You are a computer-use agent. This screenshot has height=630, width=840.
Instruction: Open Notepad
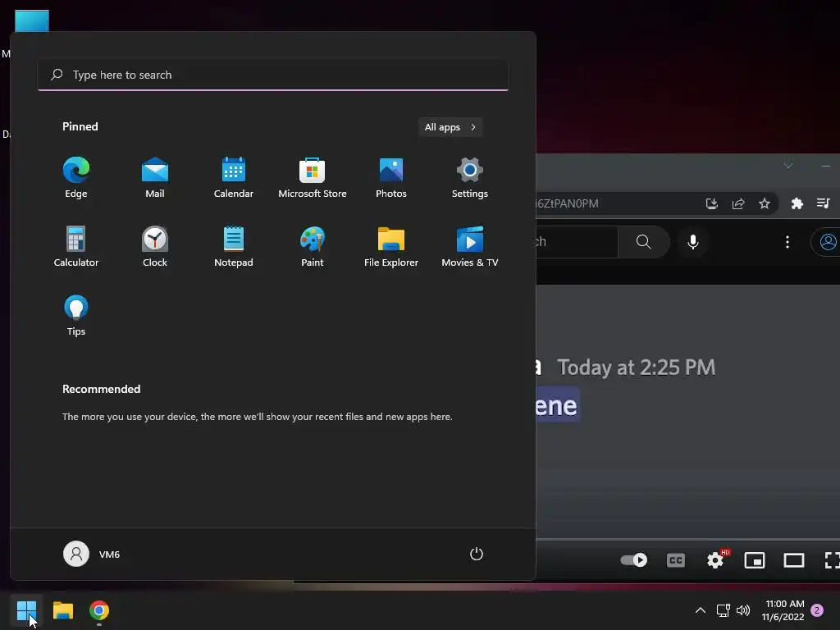pos(234,247)
